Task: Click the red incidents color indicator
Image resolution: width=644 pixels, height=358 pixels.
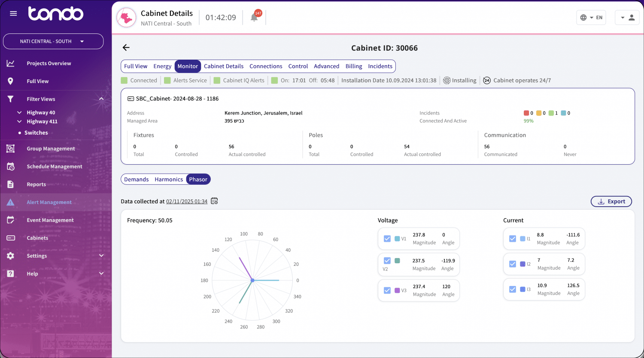Action: [526, 113]
